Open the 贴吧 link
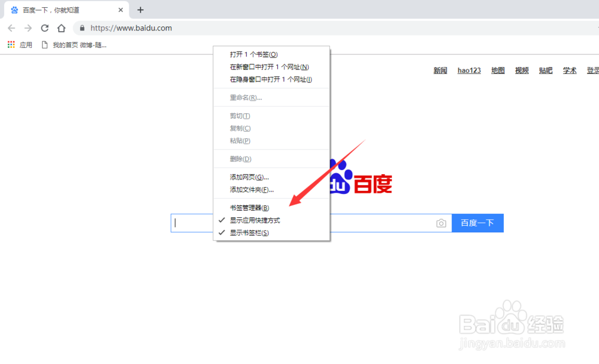The height and width of the screenshot is (364, 599). click(x=546, y=70)
